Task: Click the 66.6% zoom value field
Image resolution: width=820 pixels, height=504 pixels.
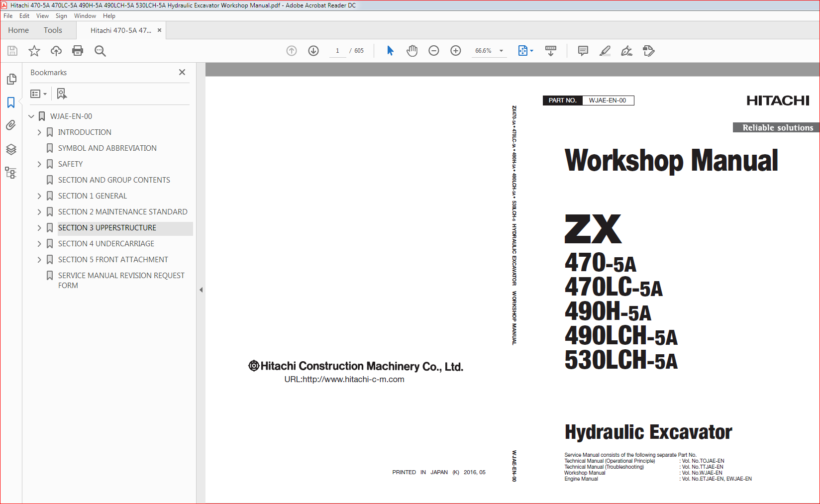Action: [x=483, y=51]
